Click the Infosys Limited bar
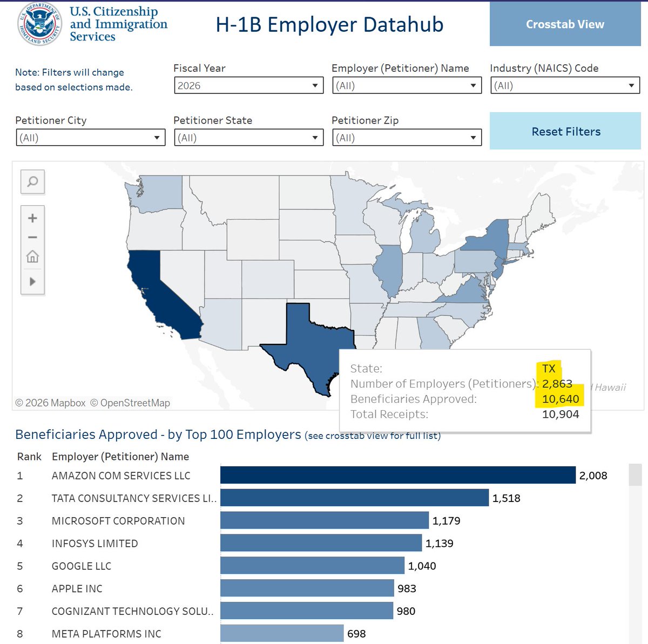The width and height of the screenshot is (648, 644). click(x=321, y=543)
